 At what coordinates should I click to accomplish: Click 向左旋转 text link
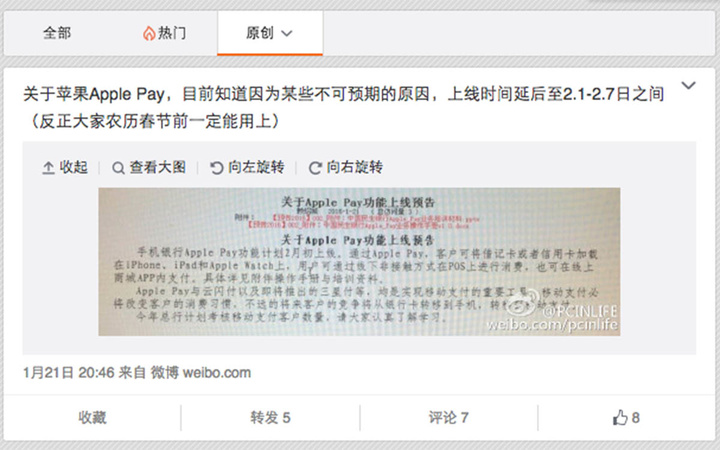click(256, 167)
